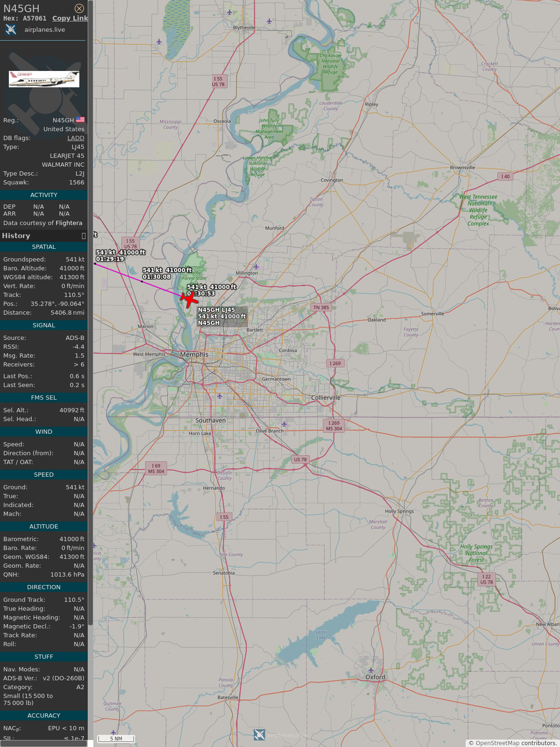Click the LEARJET 45 type description
560x747 pixels.
pyautogui.click(x=67, y=156)
